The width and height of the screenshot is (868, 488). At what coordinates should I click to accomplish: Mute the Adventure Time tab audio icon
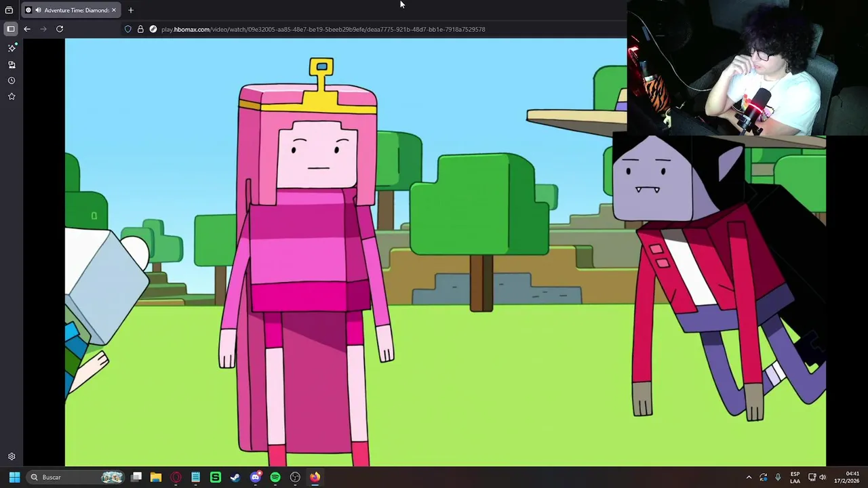coord(38,10)
